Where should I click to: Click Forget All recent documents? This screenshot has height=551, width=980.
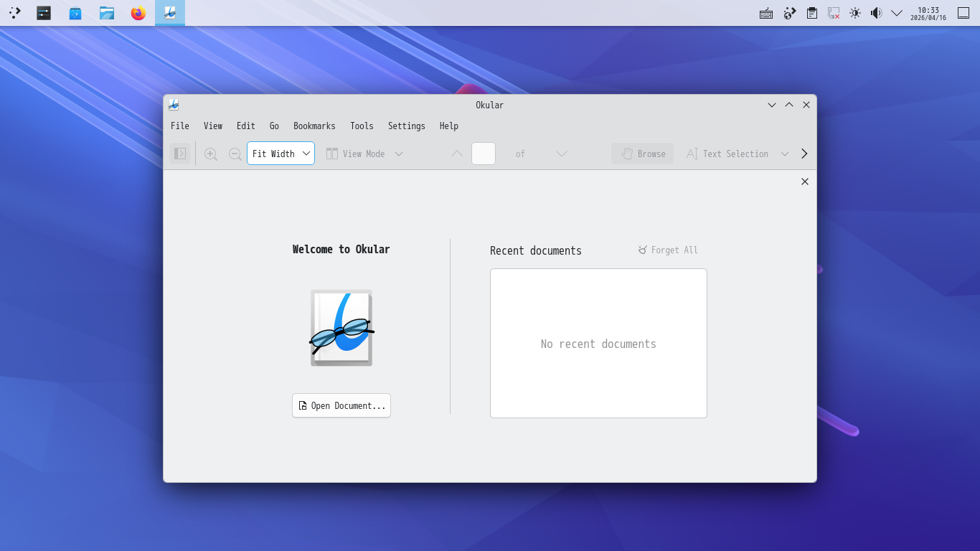(668, 250)
